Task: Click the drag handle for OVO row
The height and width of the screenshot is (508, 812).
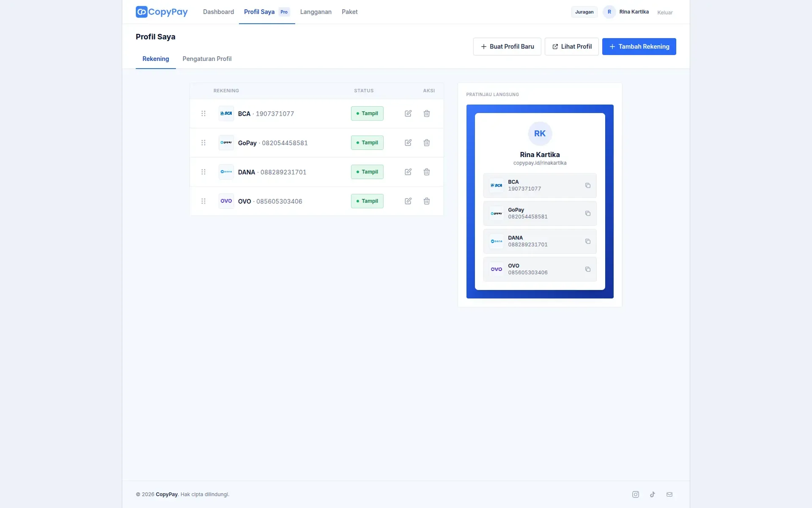Action: point(203,201)
